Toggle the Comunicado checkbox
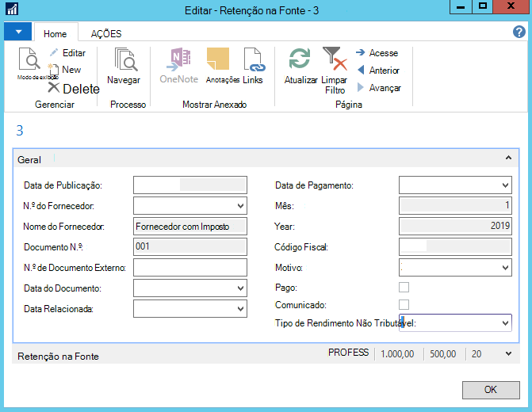532x412 pixels. (x=404, y=304)
